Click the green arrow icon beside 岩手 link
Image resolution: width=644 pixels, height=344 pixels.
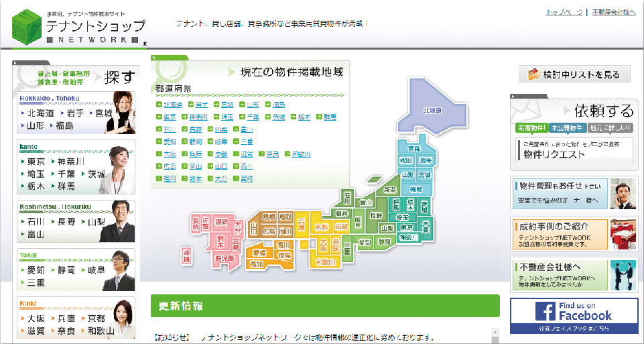pos(190,105)
